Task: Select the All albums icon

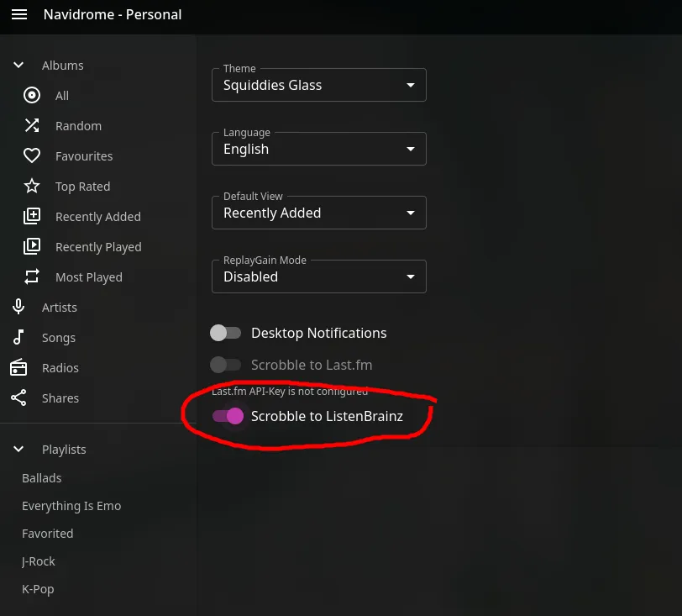Action: pos(31,95)
